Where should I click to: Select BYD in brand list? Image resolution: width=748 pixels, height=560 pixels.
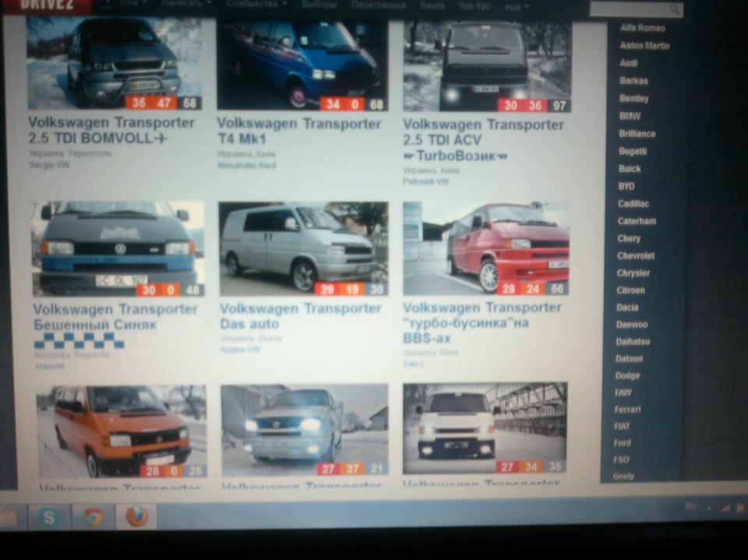tap(626, 186)
